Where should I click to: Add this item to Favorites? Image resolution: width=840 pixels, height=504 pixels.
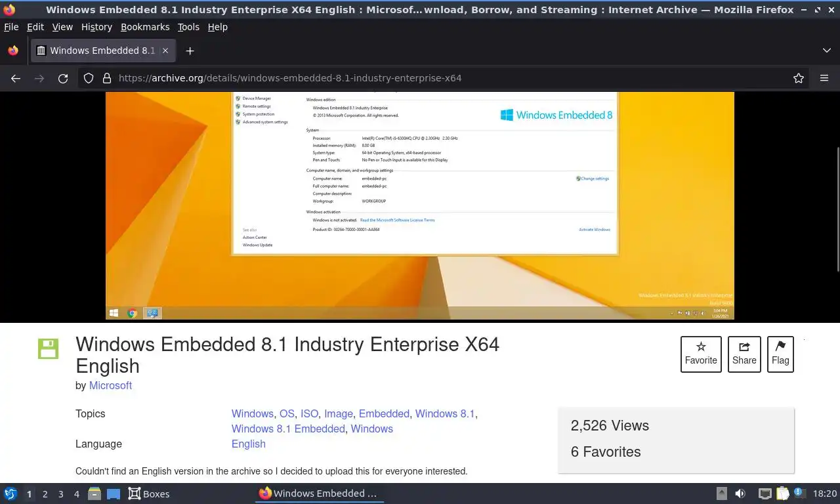click(x=701, y=354)
